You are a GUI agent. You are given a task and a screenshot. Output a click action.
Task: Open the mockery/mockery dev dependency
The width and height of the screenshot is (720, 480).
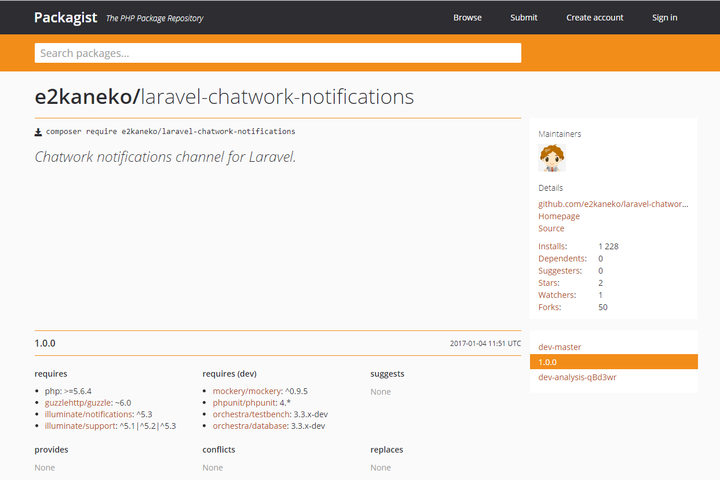[x=247, y=391]
